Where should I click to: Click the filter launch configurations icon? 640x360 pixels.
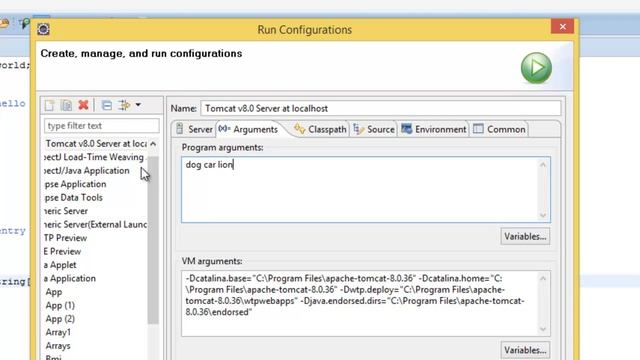point(124,105)
